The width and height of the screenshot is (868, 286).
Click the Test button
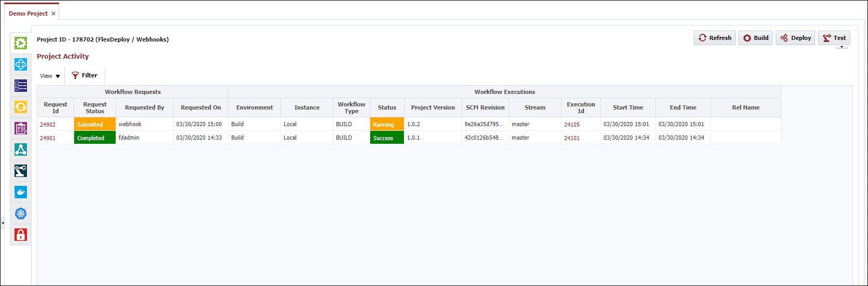[834, 38]
